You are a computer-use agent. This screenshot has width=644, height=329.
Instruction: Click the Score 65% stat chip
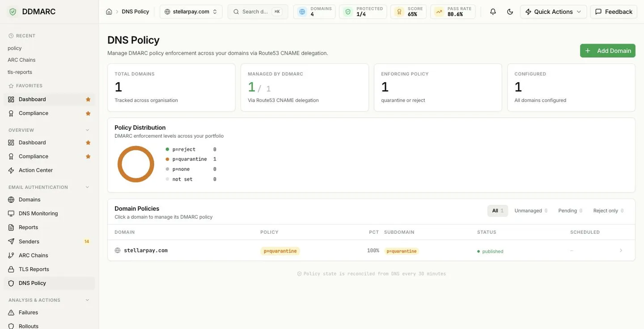click(x=408, y=12)
